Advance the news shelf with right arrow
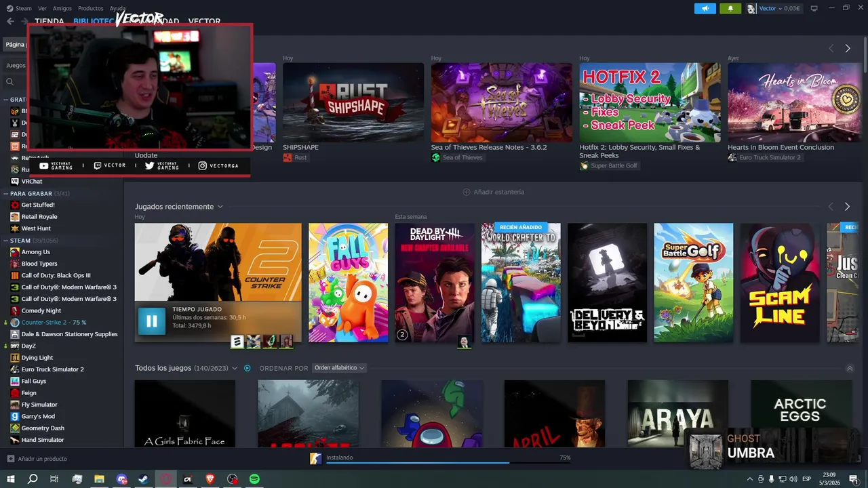The height and width of the screenshot is (488, 868). pyautogui.click(x=847, y=49)
